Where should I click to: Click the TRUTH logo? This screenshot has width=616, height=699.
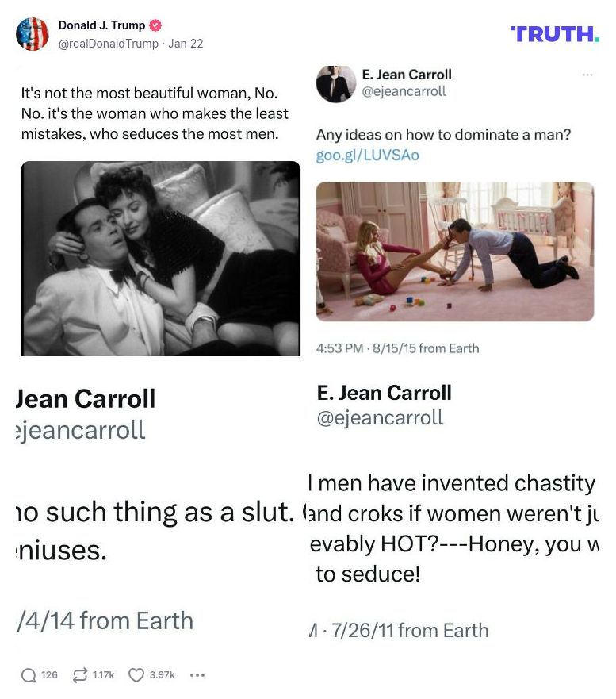coord(555,34)
